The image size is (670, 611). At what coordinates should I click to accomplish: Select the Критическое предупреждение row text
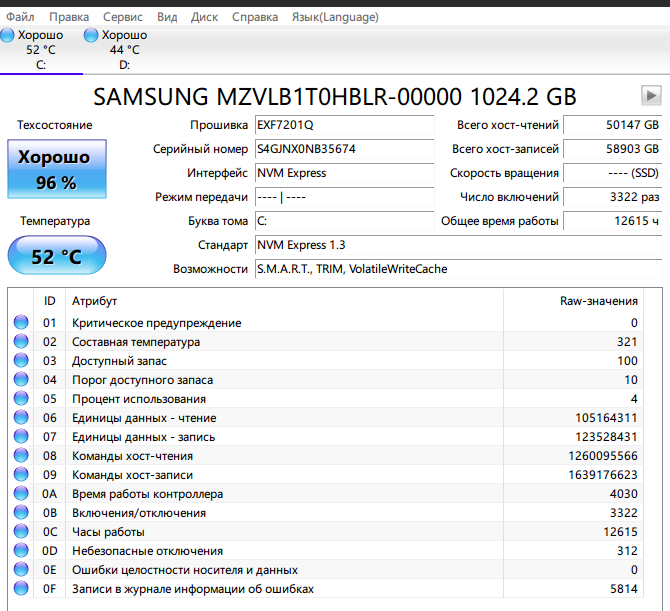click(x=156, y=323)
